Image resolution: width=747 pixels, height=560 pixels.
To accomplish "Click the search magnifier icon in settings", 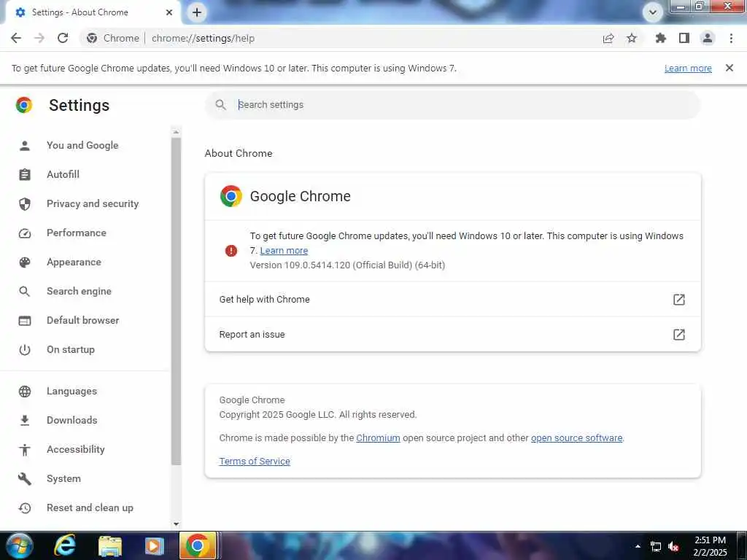I will (x=220, y=105).
